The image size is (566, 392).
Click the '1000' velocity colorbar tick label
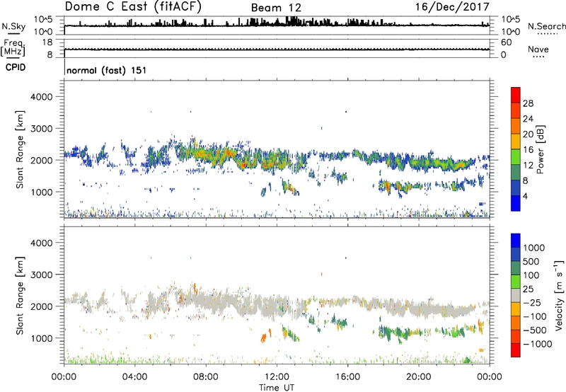coord(533,248)
